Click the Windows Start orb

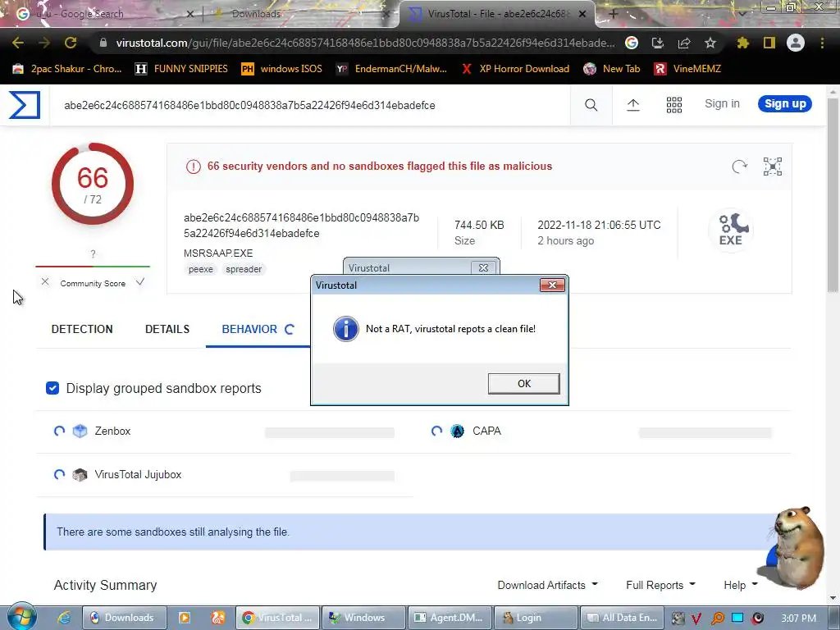[x=22, y=617]
